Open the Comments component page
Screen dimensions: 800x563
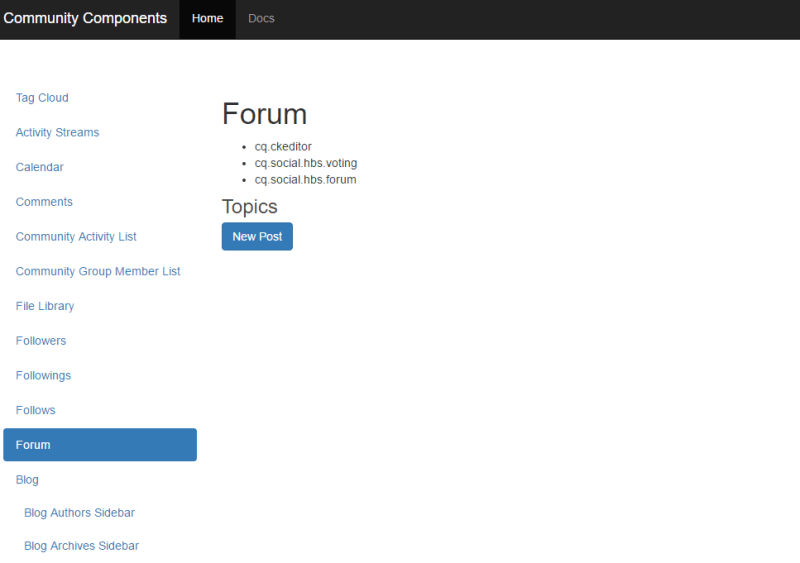(44, 202)
